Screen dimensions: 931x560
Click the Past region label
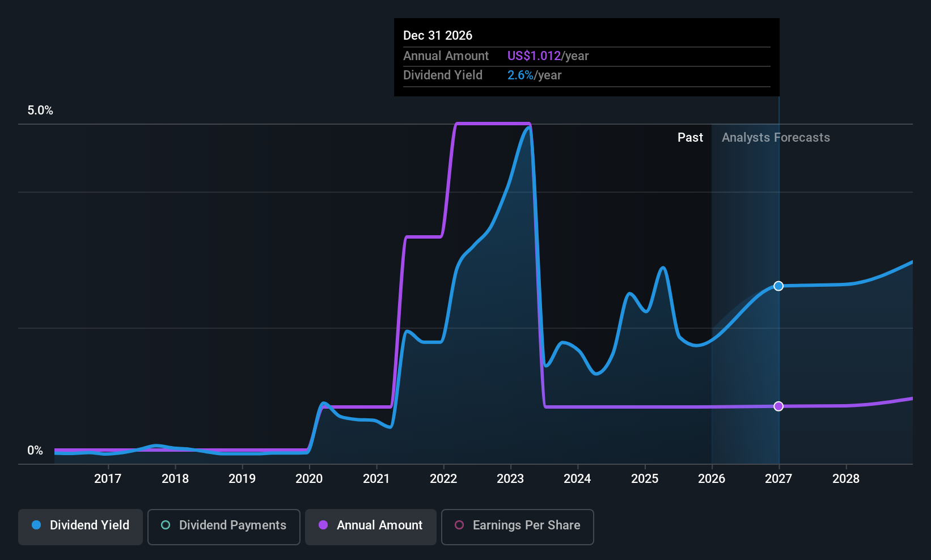pyautogui.click(x=690, y=137)
